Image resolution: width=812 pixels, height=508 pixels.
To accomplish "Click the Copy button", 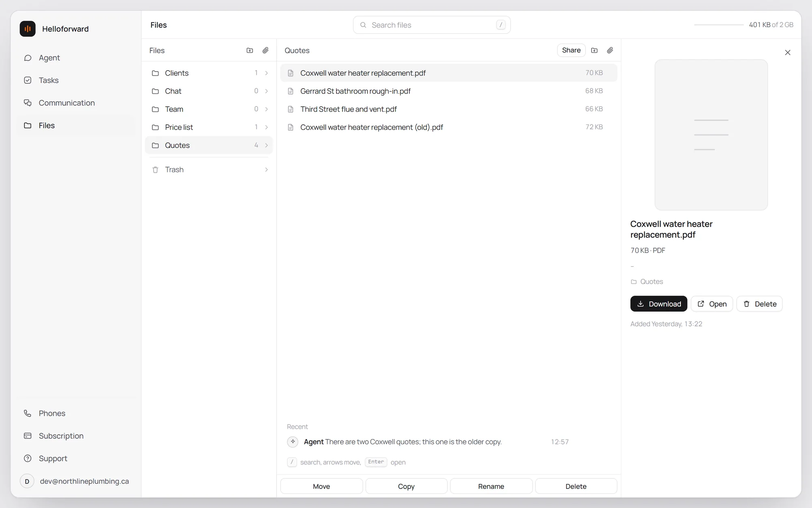I will pyautogui.click(x=406, y=486).
